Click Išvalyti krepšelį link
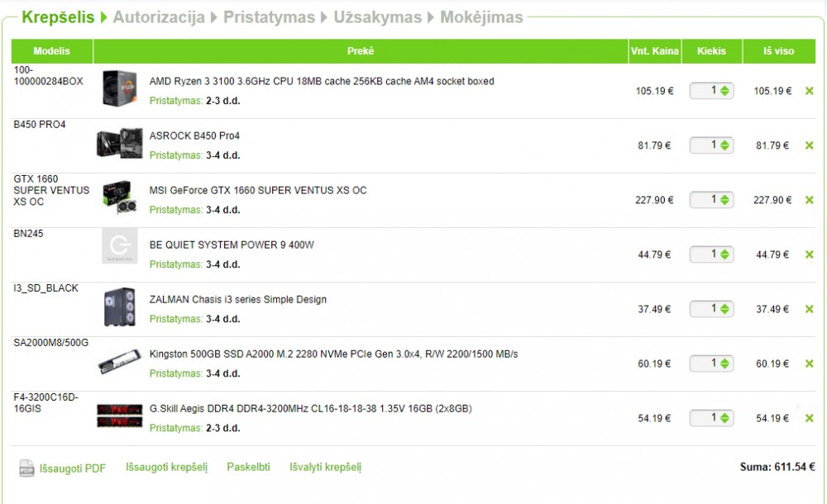827x504 pixels. pos(325,467)
